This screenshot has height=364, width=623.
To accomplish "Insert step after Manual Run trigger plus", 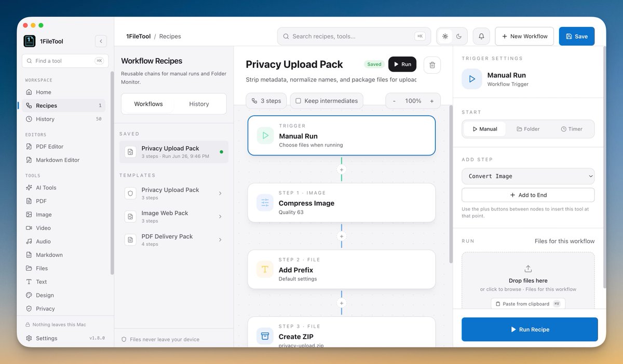I will pyautogui.click(x=342, y=170).
